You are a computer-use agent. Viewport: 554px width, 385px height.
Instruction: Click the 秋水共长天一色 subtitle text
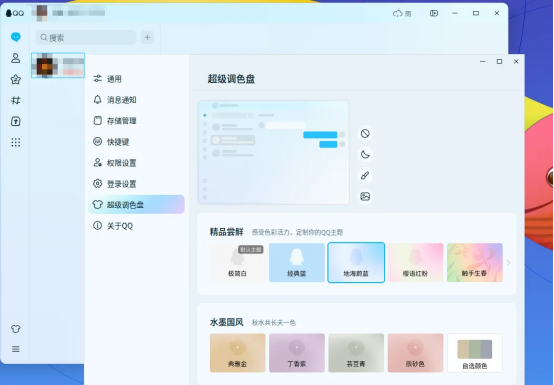point(274,323)
